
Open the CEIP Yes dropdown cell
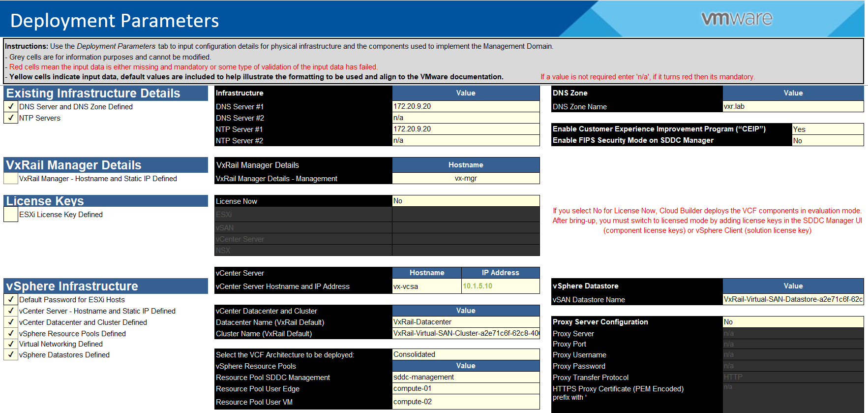click(x=828, y=129)
